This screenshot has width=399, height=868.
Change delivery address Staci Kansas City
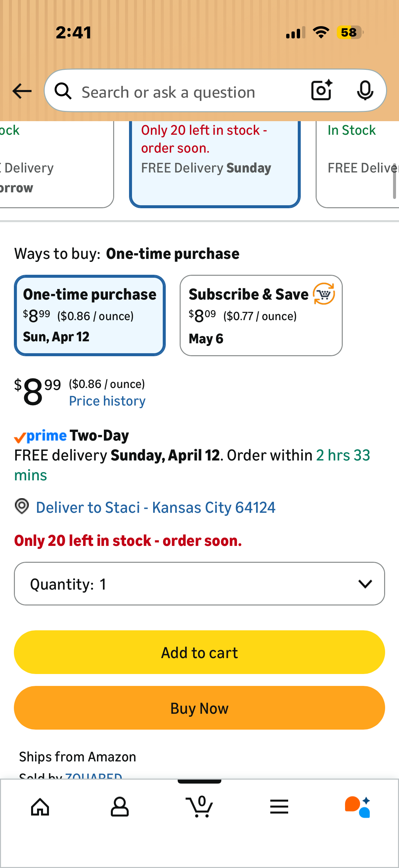pyautogui.click(x=155, y=507)
